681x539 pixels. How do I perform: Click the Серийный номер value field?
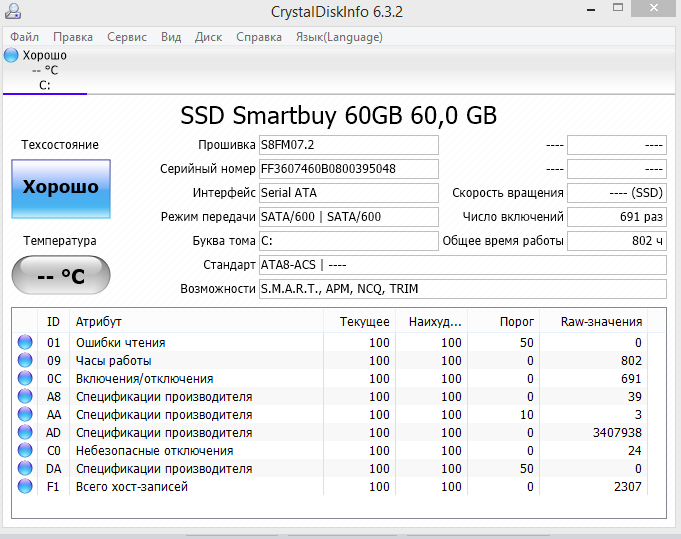(348, 169)
